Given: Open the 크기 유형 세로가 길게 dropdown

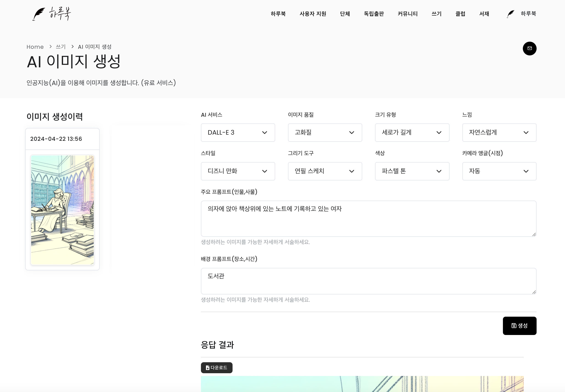Looking at the screenshot, I should click(412, 132).
